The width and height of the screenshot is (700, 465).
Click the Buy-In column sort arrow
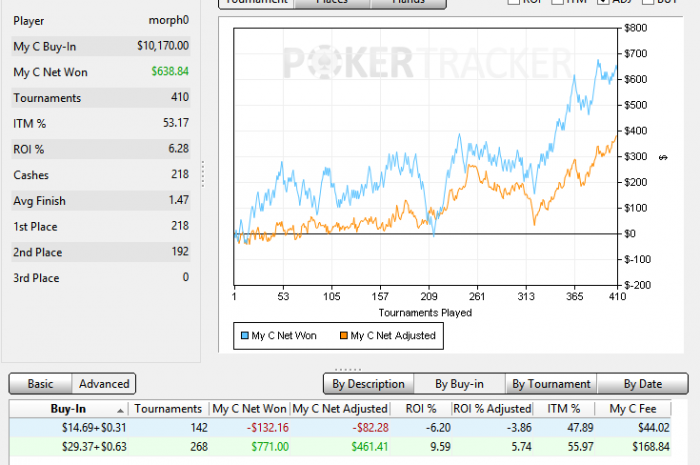(x=120, y=410)
